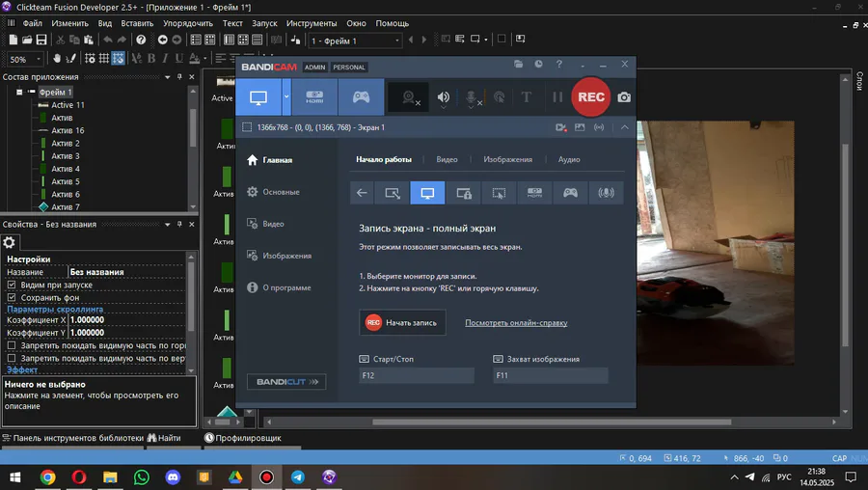
Task: Toggle microphone icon in Bandicam
Action: (x=471, y=97)
